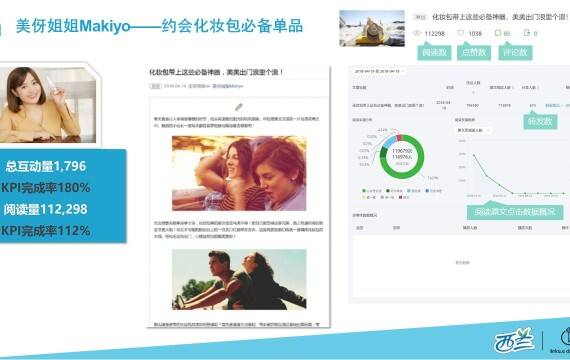Click the 阅读数 teal callout label
Screen dimensions: 570x360
(434, 52)
